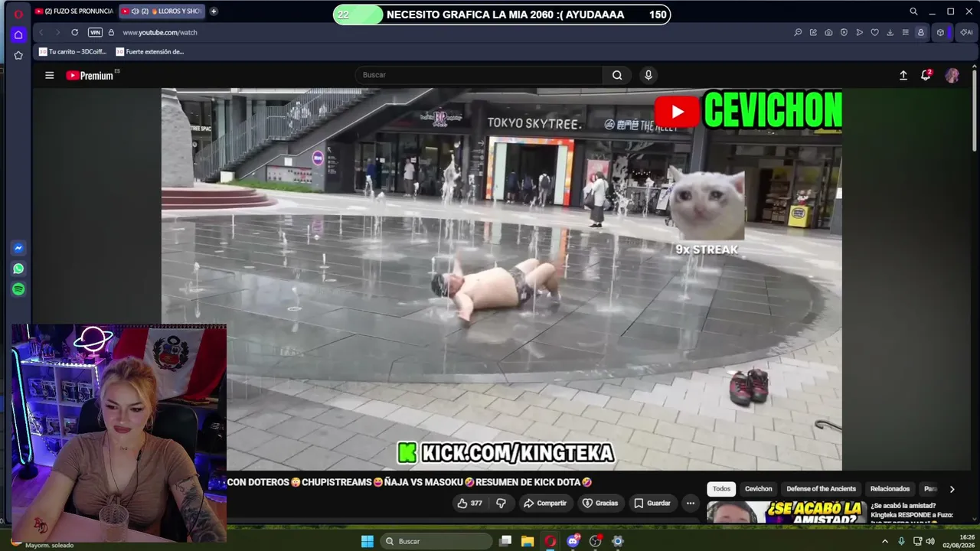Open the Opera AI assistant button
980x551 pixels.
click(x=966, y=32)
